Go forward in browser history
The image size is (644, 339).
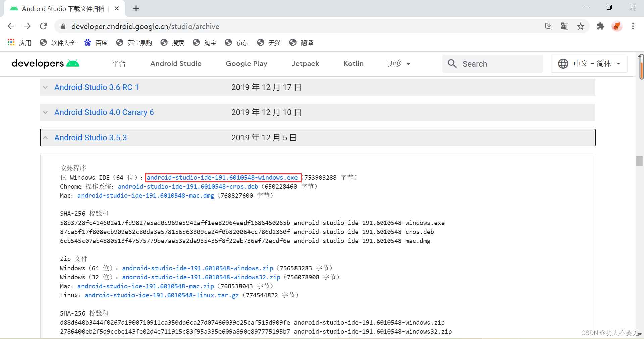click(27, 26)
